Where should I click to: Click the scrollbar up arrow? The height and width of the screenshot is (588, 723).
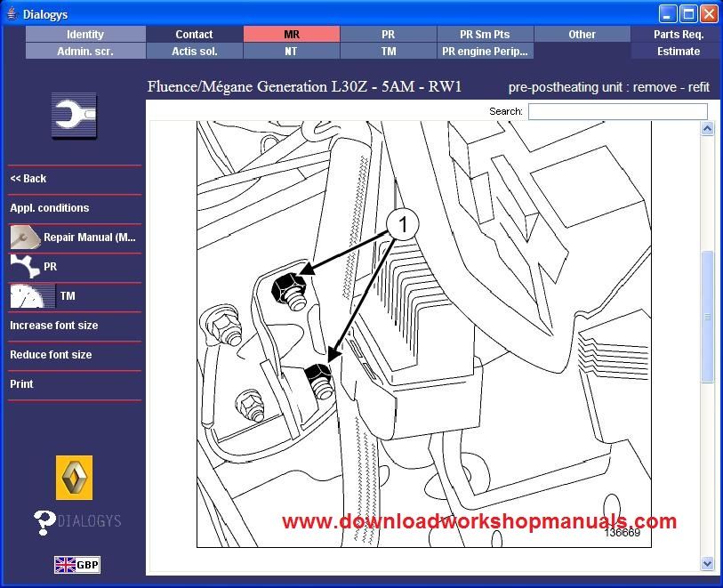pos(707,128)
